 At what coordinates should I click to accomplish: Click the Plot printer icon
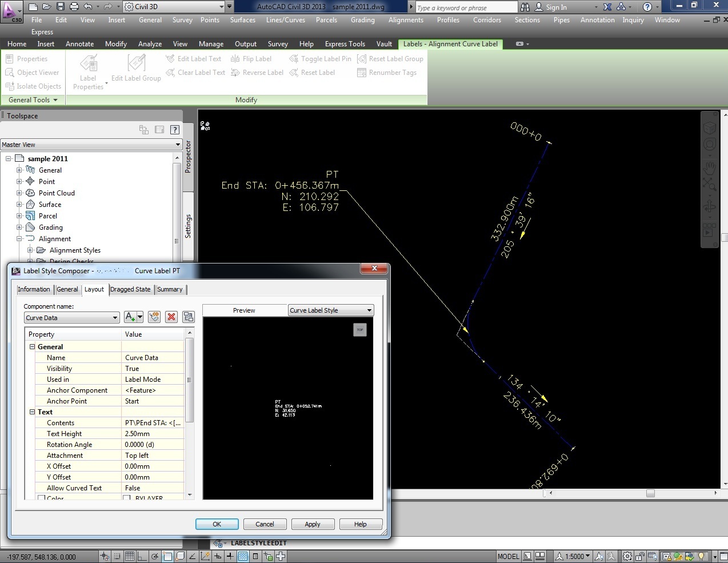click(x=74, y=7)
